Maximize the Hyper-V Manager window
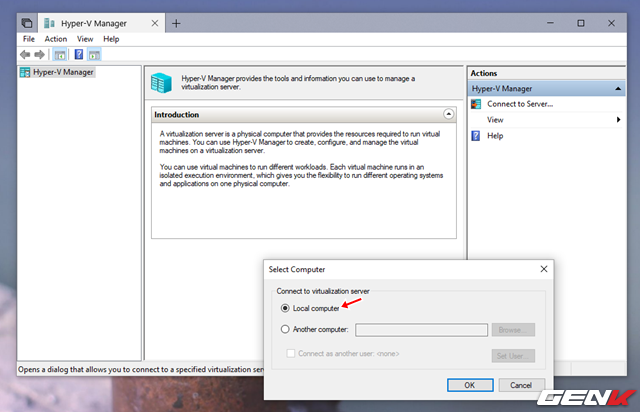 coord(581,23)
